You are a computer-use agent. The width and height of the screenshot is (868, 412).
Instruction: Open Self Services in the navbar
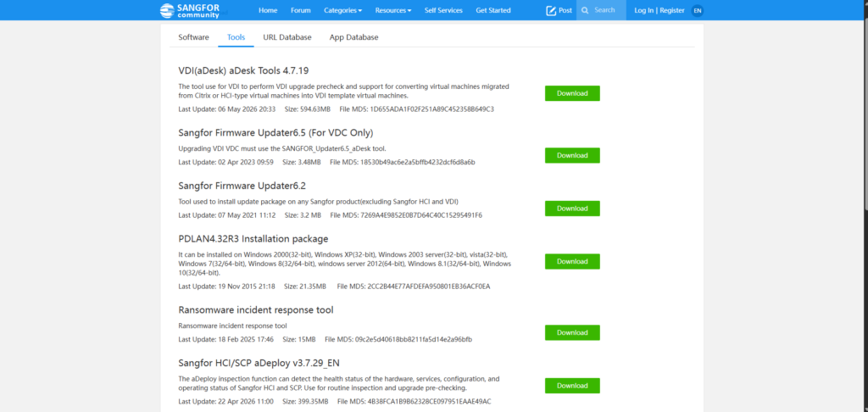coord(443,10)
